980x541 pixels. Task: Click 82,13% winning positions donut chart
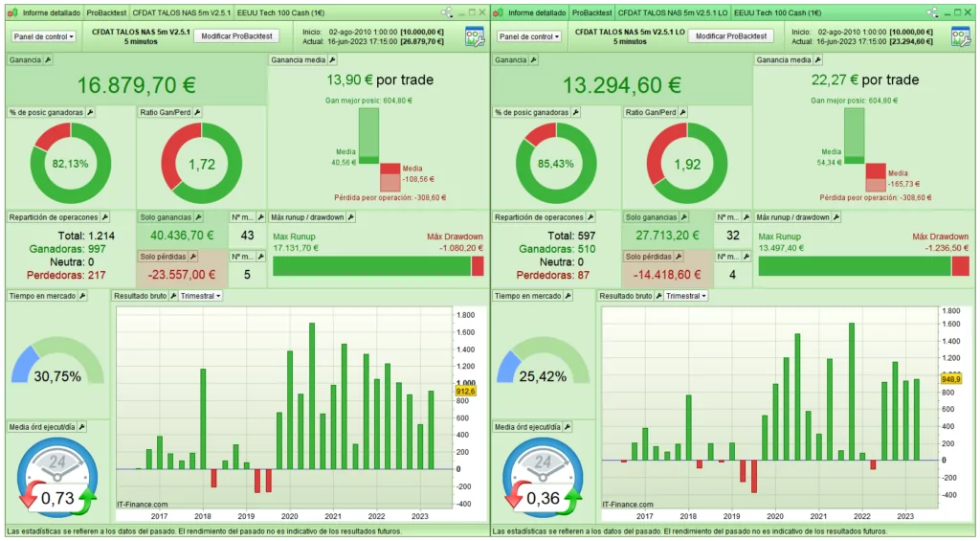(71, 163)
